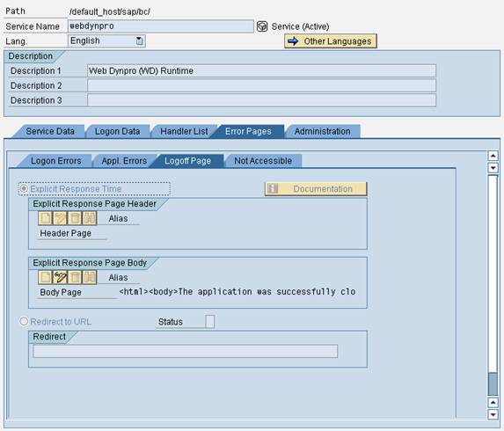The image size is (504, 431).
Task: Click into the Redirect URL input field
Action: [x=186, y=351]
